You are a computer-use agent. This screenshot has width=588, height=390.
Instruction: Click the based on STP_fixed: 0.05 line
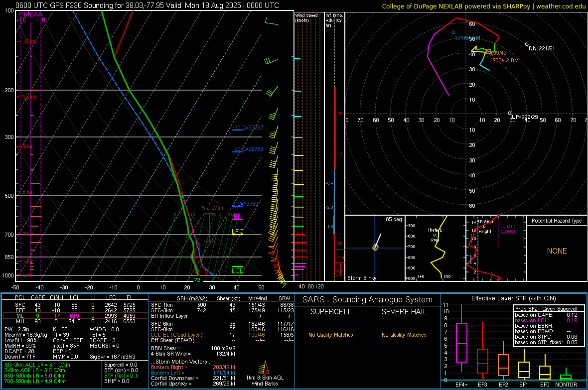click(546, 342)
